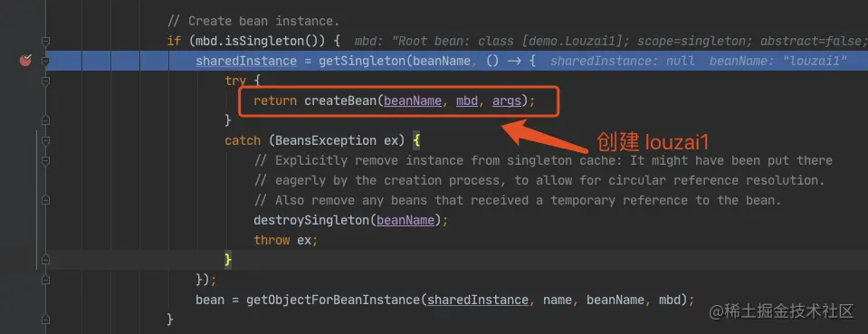This screenshot has height=334, width=868.
Task: Collapse the catch (BeansException ex) fold marker
Action: point(46,140)
